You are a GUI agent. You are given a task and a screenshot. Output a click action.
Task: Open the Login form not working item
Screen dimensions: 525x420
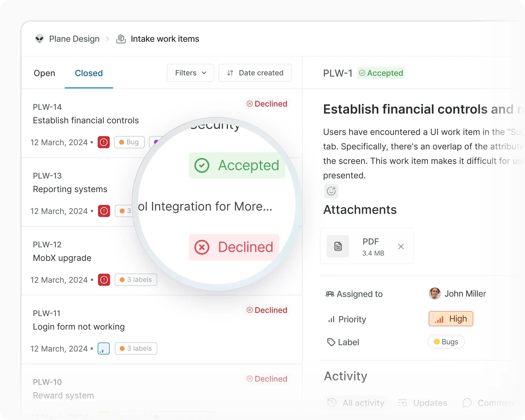[79, 327]
